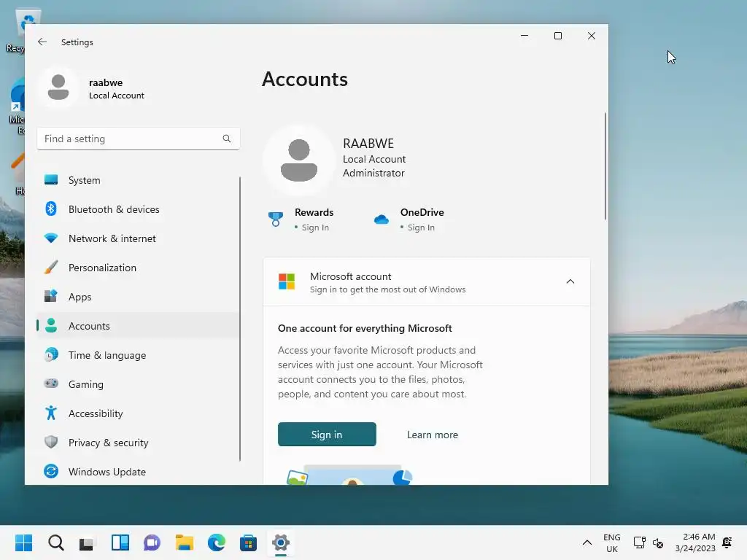Click the Rewards medal icon
This screenshot has width=747, height=560.
pos(275,219)
